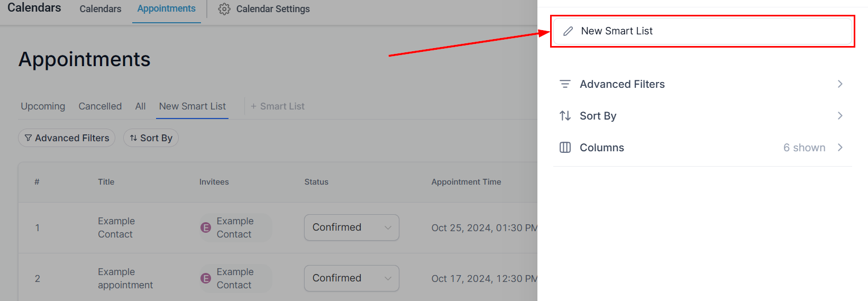Click the pencil edit icon beside New Smart List

click(568, 31)
